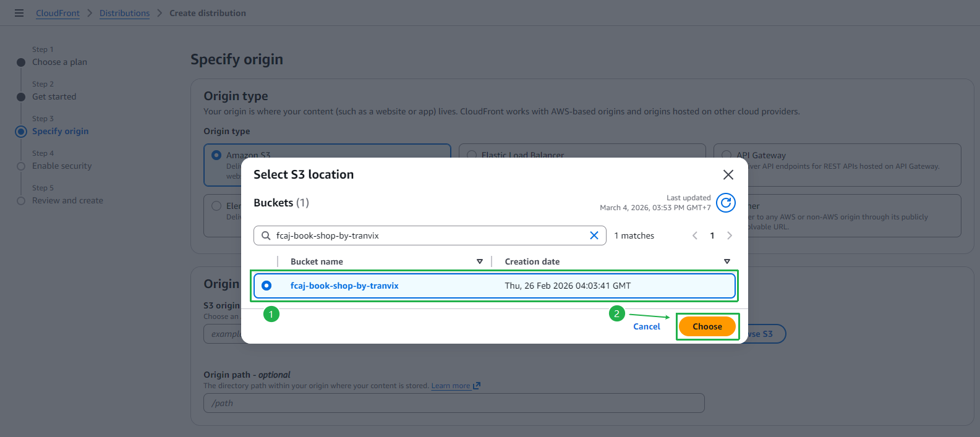
Task: Go to Step 2 Get started
Action: [54, 96]
